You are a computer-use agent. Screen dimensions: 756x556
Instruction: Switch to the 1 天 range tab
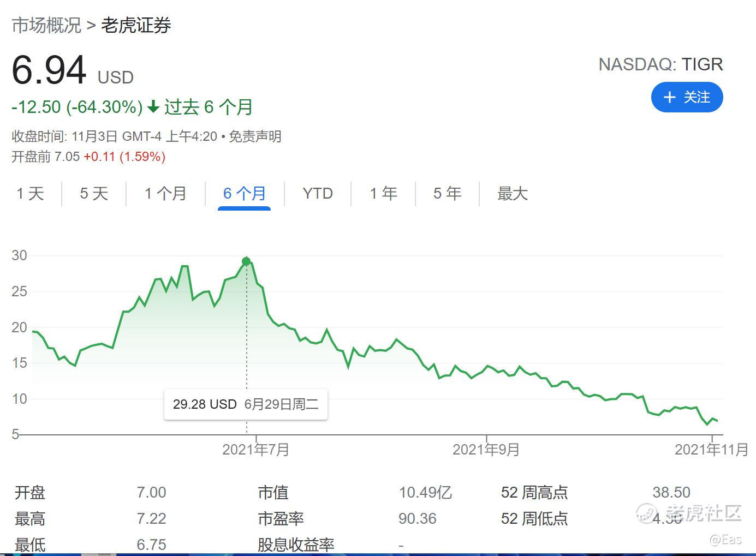tap(30, 193)
